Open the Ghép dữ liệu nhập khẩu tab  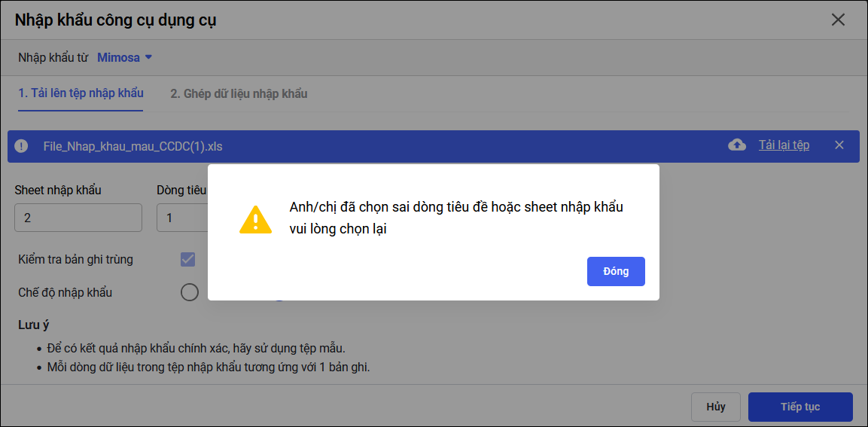pos(239,93)
